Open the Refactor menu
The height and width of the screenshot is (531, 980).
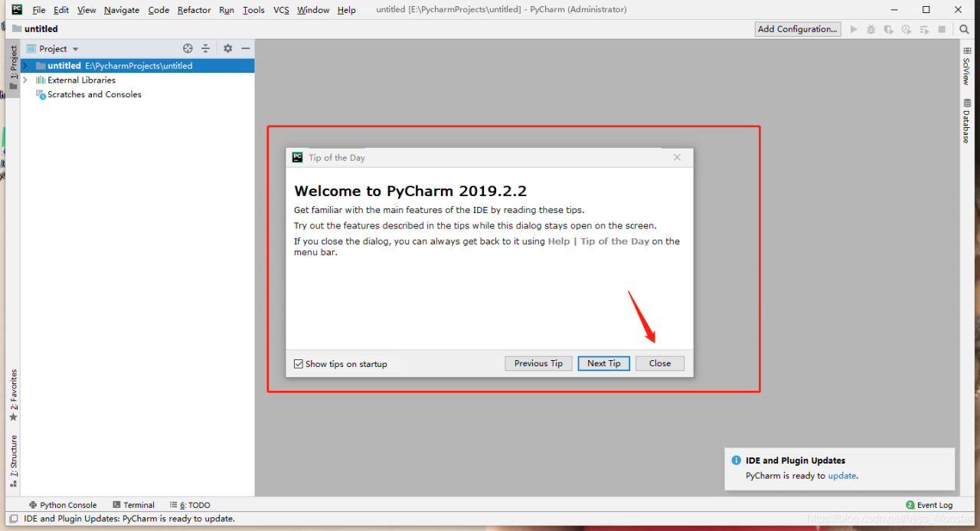click(x=194, y=10)
